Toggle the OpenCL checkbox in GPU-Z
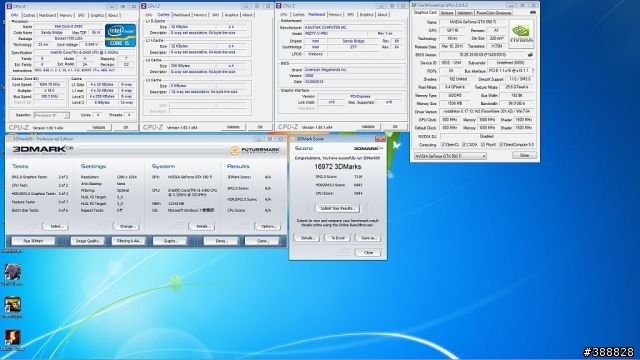Viewport: 640px width, 360px height. (x=443, y=144)
